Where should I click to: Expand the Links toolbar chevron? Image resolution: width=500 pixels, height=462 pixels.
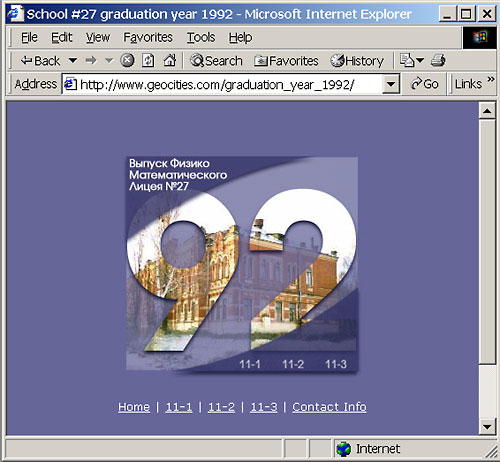pos(490,79)
